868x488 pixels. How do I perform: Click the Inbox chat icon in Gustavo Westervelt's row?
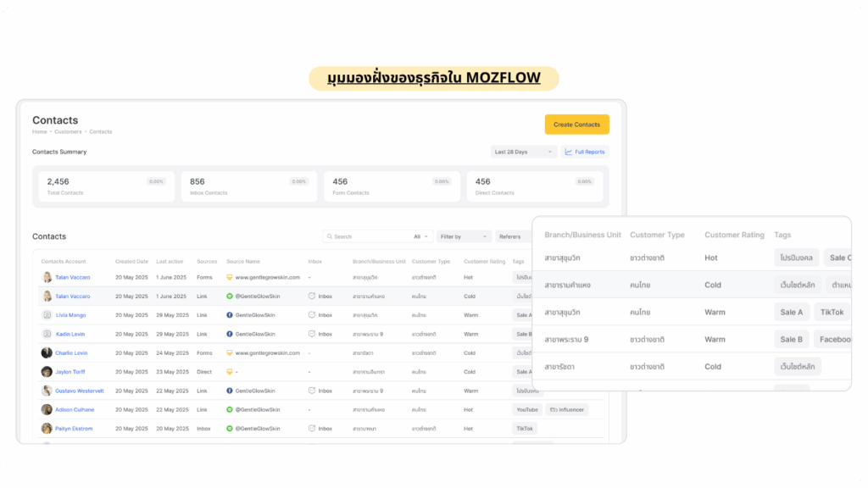[x=312, y=391]
